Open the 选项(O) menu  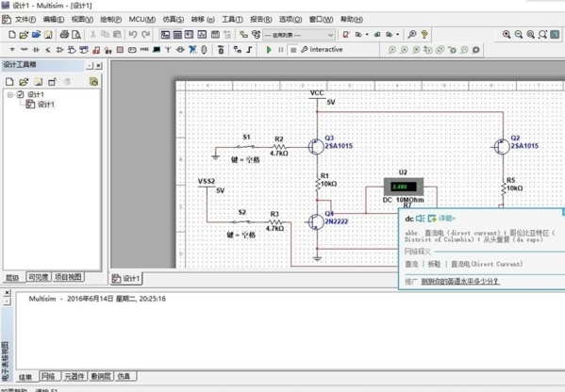tap(291, 19)
